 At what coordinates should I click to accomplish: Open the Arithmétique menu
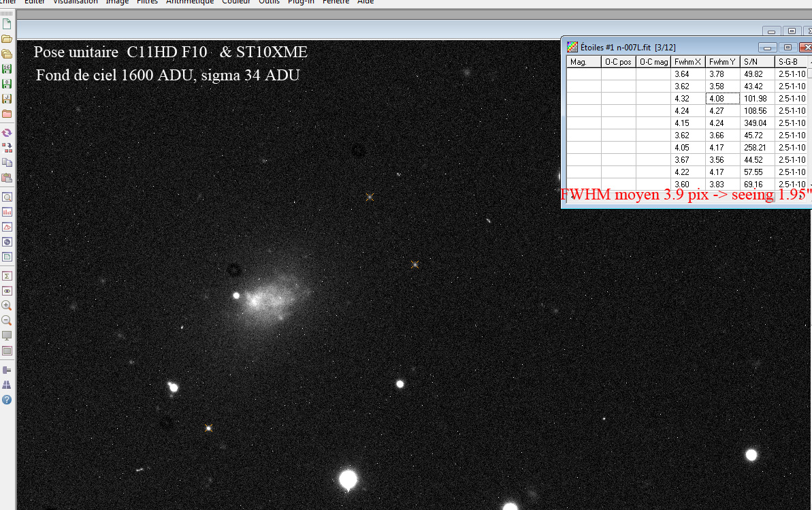pyautogui.click(x=189, y=2)
